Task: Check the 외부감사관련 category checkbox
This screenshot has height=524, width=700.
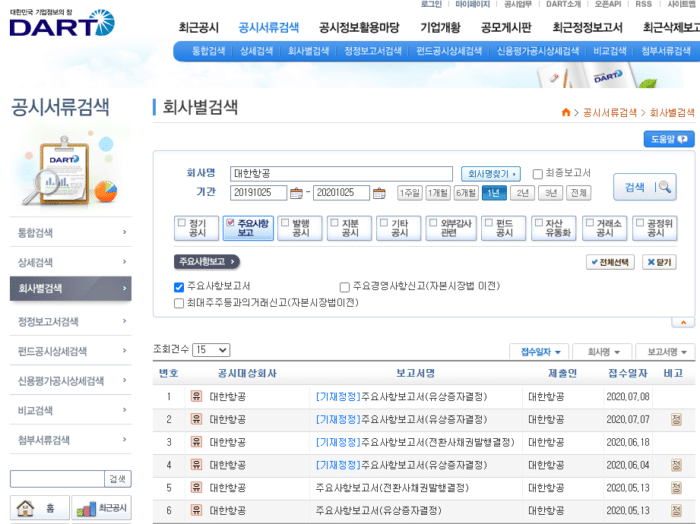Action: [x=433, y=223]
